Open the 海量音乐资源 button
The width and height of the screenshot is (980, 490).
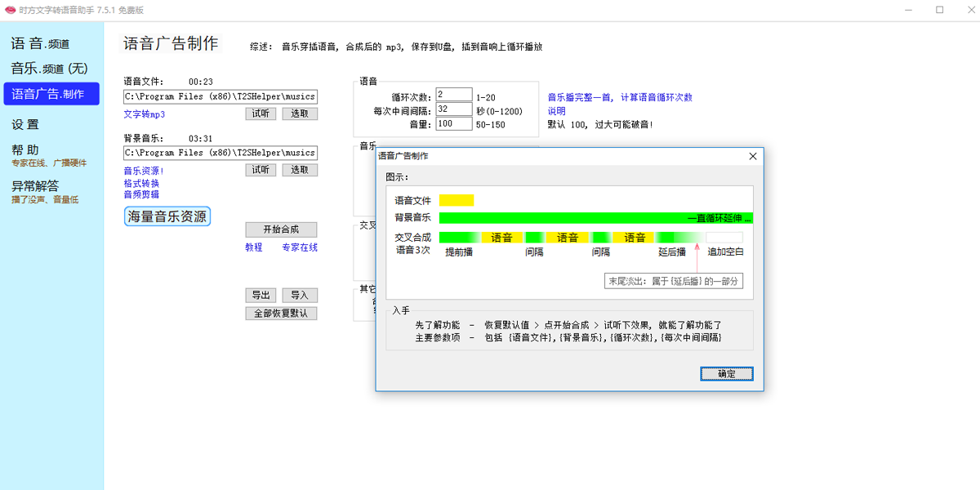coord(167,217)
